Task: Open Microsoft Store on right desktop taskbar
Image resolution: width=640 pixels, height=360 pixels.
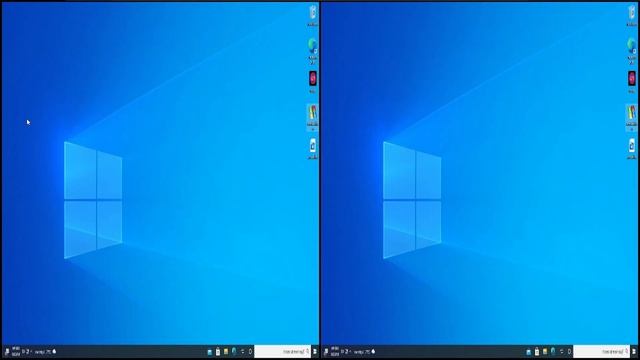Action: [x=537, y=351]
